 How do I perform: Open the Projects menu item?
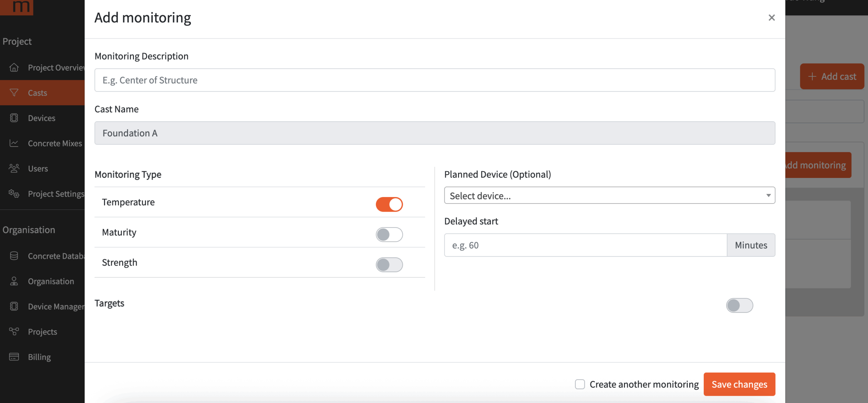point(42,331)
